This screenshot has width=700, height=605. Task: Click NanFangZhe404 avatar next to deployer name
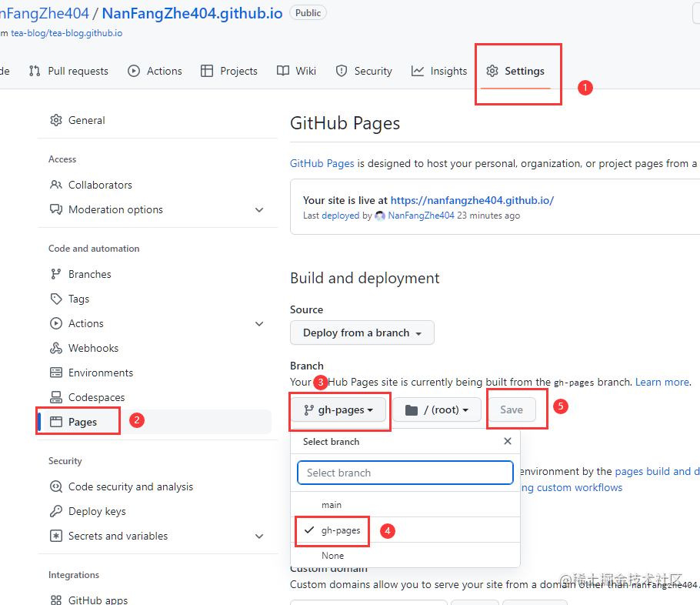pos(380,216)
